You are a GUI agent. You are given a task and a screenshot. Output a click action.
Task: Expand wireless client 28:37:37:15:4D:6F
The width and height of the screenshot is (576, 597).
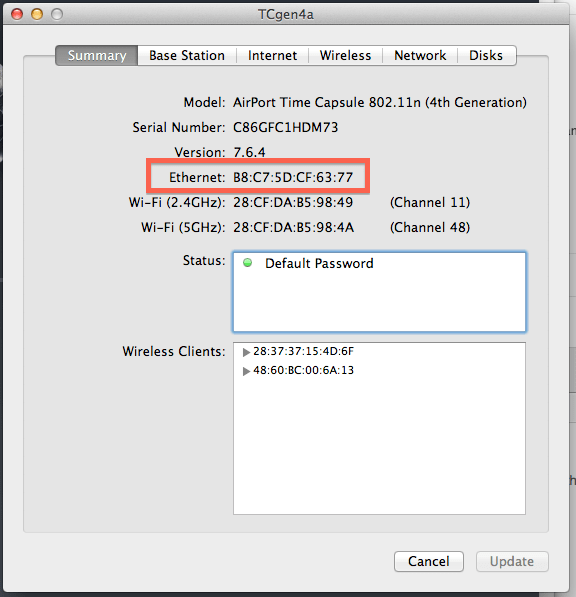(x=246, y=352)
